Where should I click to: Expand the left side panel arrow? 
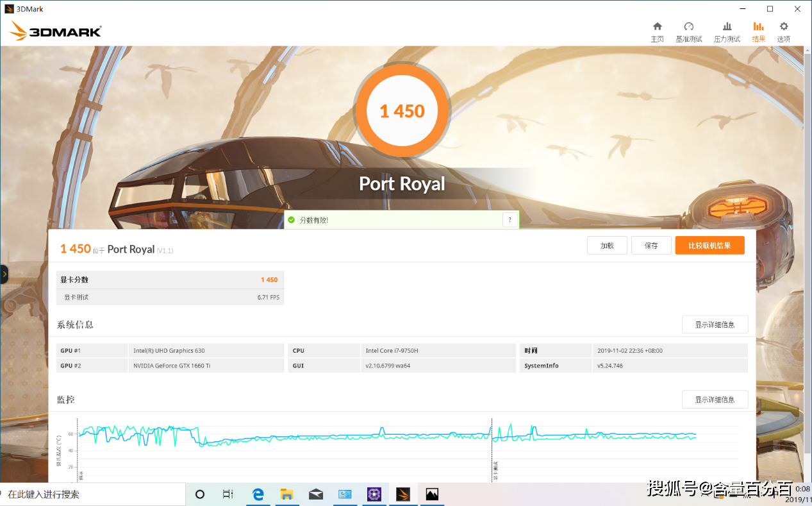coord(4,274)
